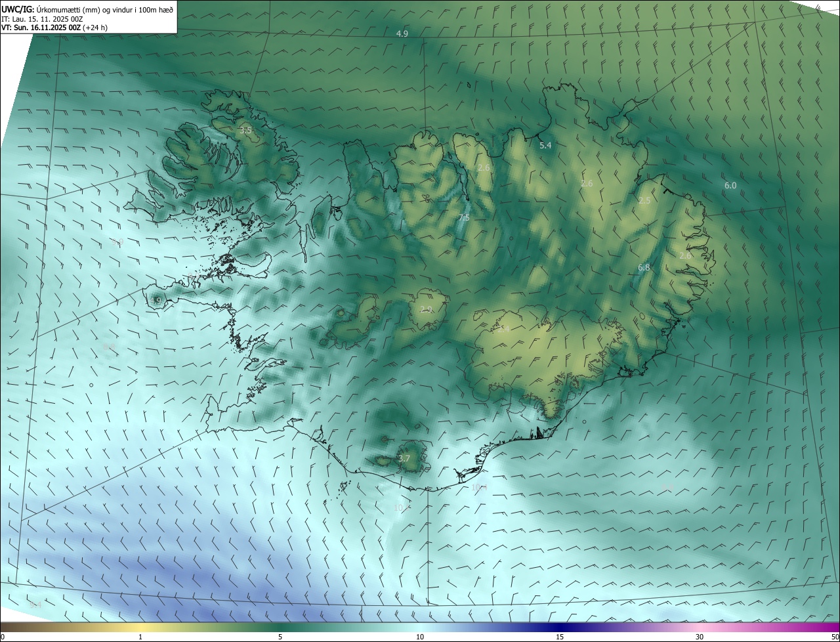The image size is (840, 642).
Task: Click the legend tick label 1
Action: point(140,637)
